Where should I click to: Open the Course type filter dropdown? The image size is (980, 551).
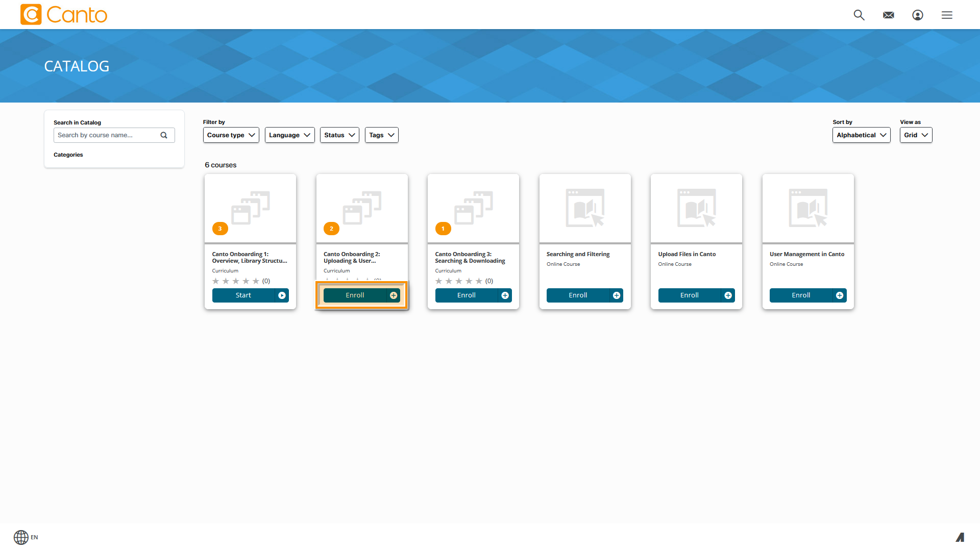click(231, 135)
